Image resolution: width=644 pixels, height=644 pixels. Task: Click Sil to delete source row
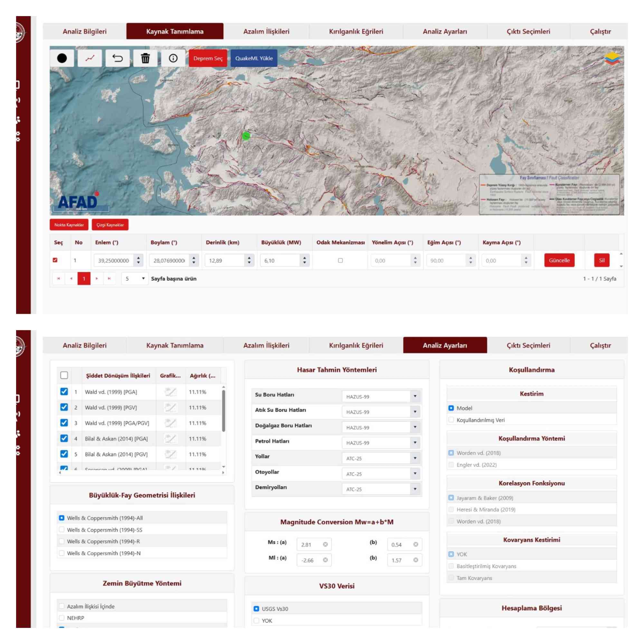602,260
